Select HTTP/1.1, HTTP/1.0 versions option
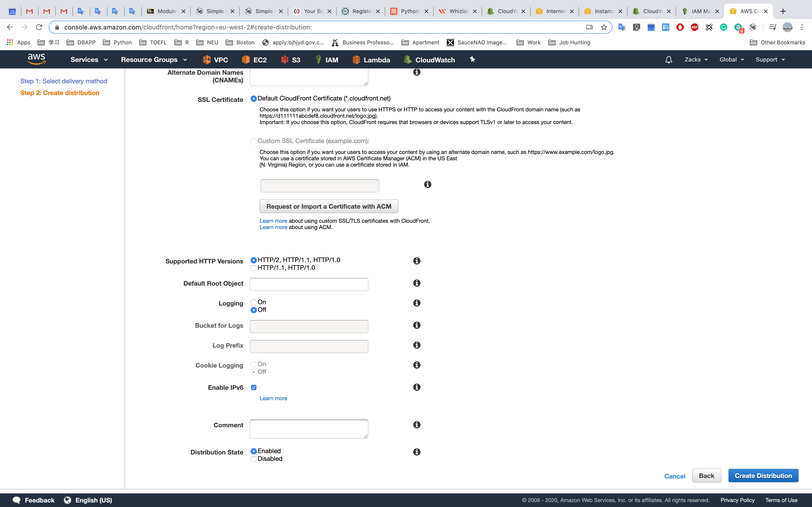The width and height of the screenshot is (812, 507). [254, 268]
